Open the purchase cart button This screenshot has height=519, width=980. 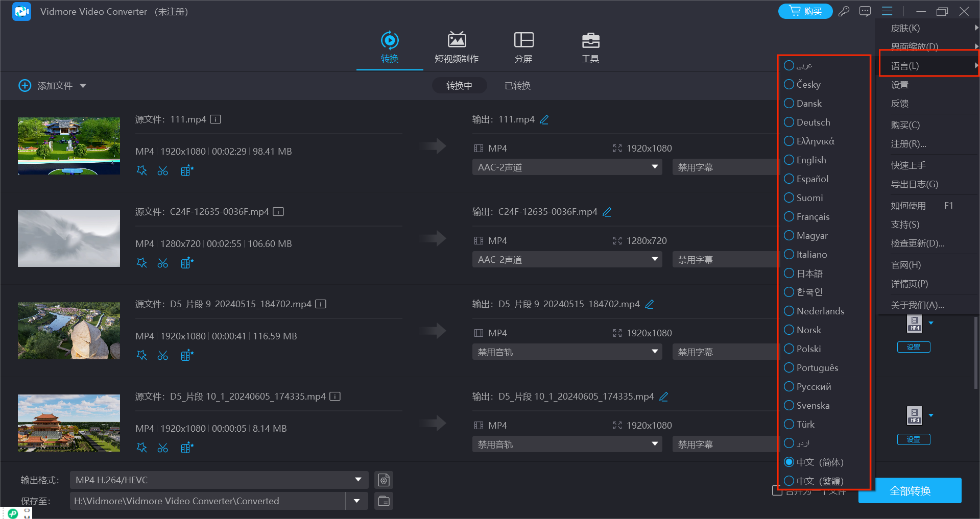805,11
